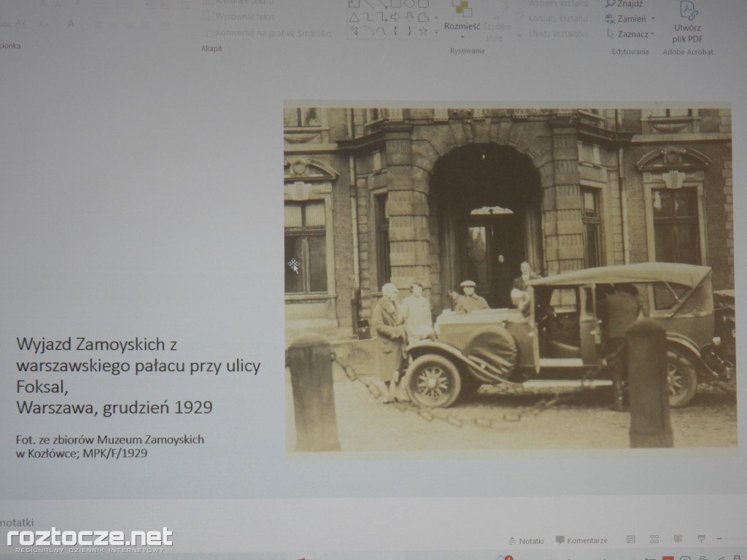
Task: Click the notatki notes input area
Action: pyautogui.click(x=18, y=522)
